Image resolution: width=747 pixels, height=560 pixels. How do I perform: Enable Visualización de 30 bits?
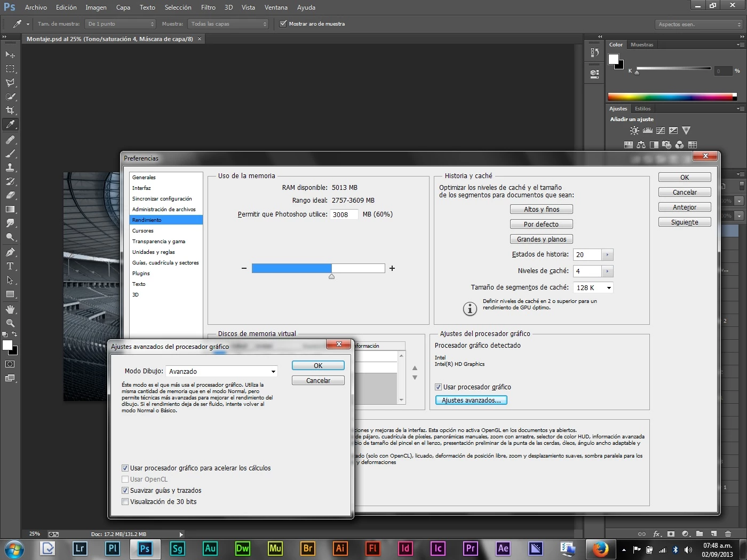[x=125, y=502]
